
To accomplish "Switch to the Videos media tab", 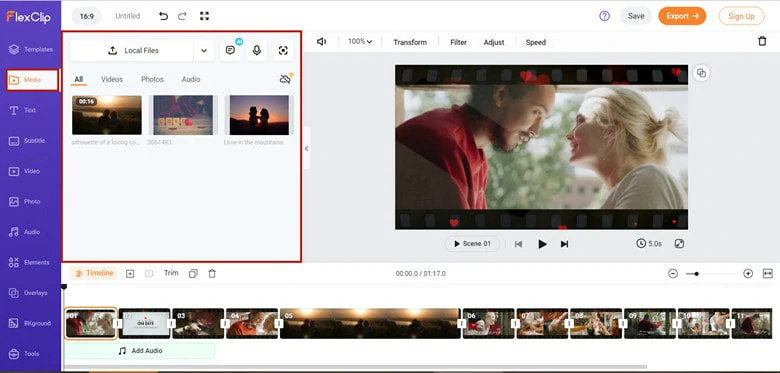I will 112,80.
